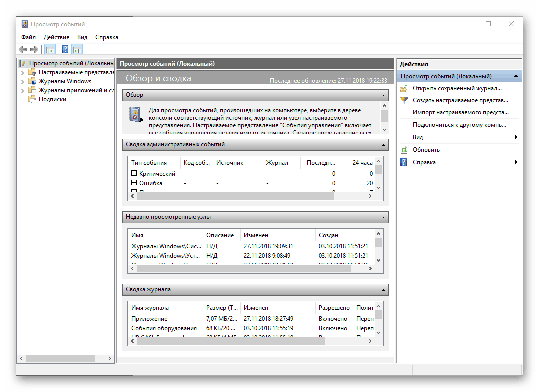Click Импорт настраиваемого представления action

pos(460,112)
